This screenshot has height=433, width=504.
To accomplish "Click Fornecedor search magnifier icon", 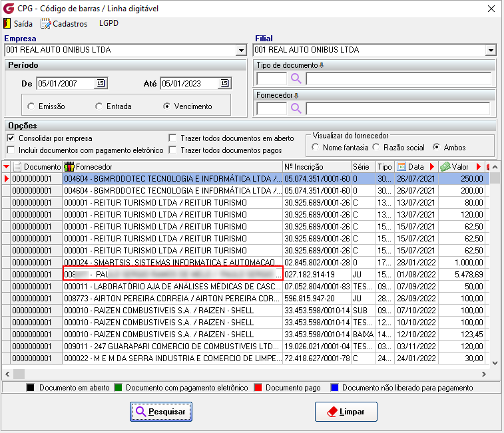I will pos(296,108).
